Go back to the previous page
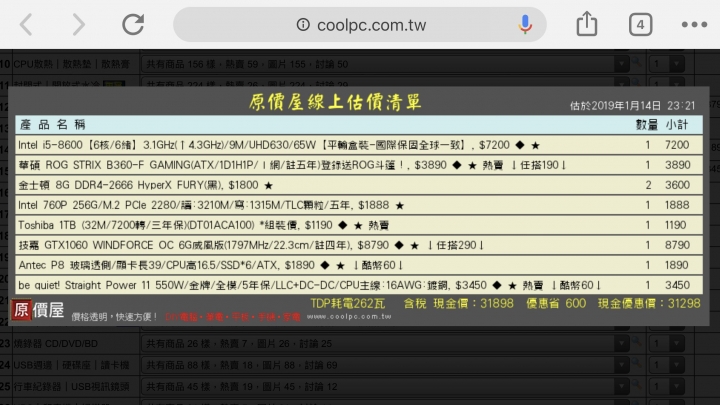 tap(26, 24)
